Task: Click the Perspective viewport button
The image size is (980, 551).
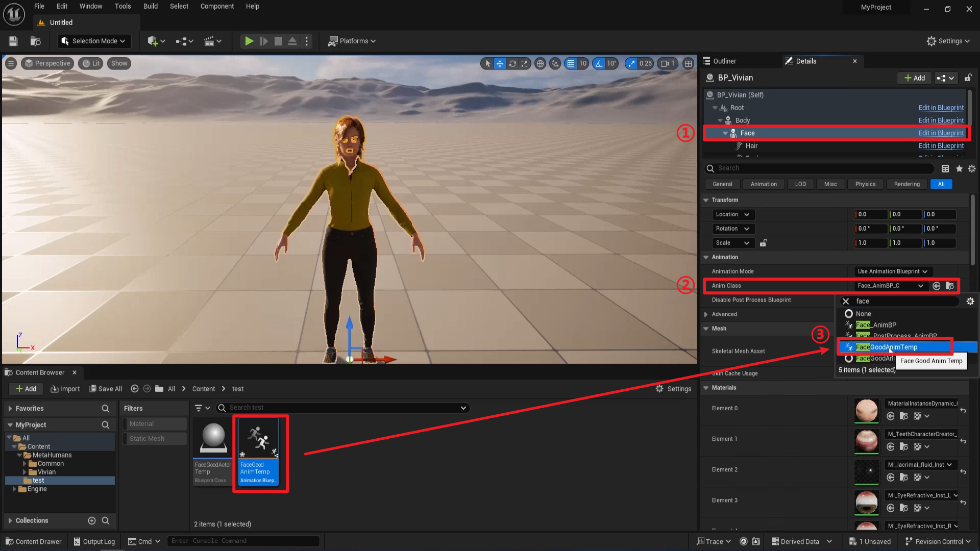Action: click(x=47, y=63)
